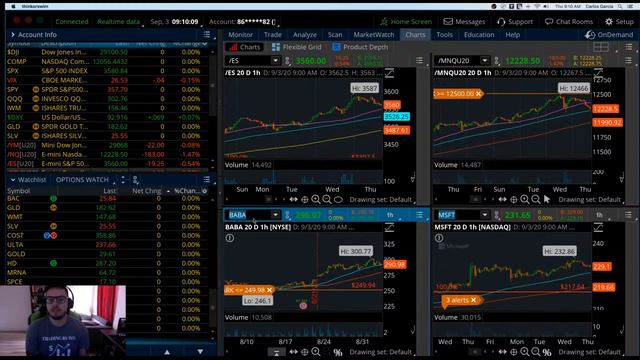The height and width of the screenshot is (360, 640).
Task: Open the Education tab
Action: click(x=479, y=35)
